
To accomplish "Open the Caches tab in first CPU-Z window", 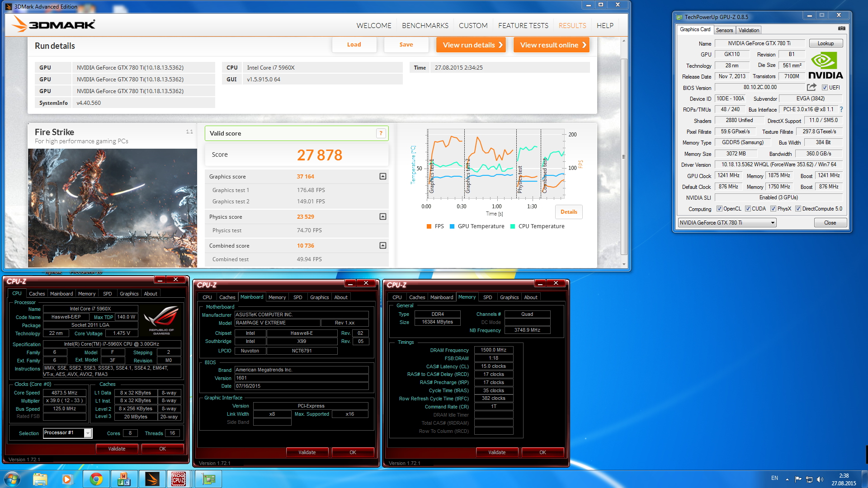I will [x=37, y=294].
